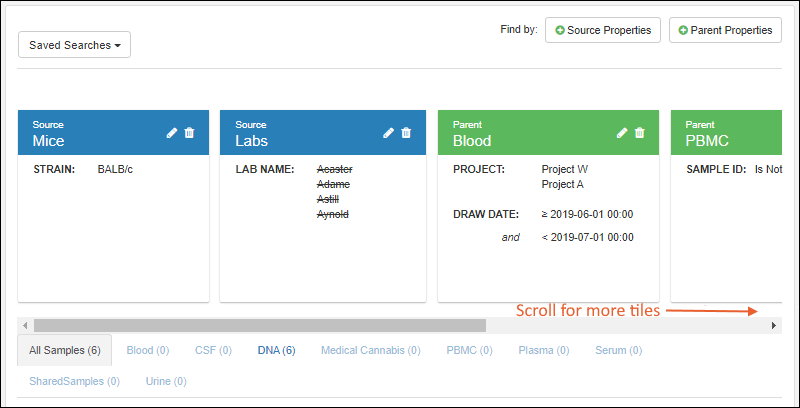Add Source Properties filter
The height and width of the screenshot is (408, 800).
point(604,30)
